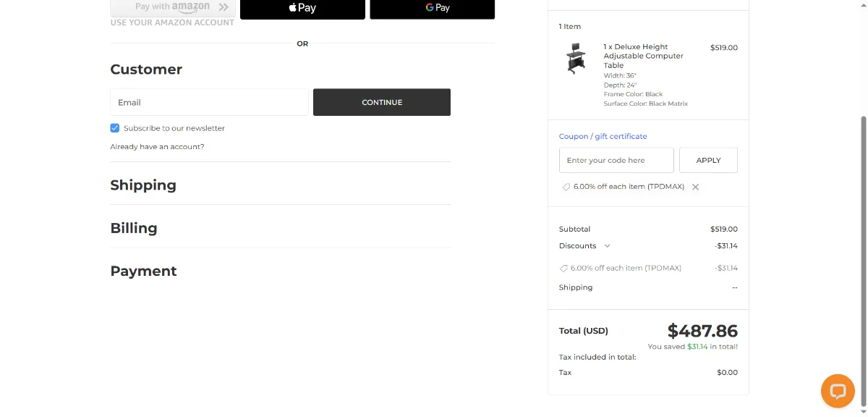Viewport: 868px width, 417px height.
Task: Remove the TPDMAX coupon with the X
Action: coord(695,187)
